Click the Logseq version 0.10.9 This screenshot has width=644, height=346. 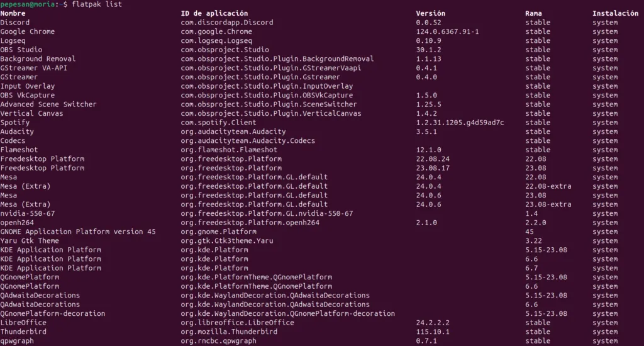(428, 41)
